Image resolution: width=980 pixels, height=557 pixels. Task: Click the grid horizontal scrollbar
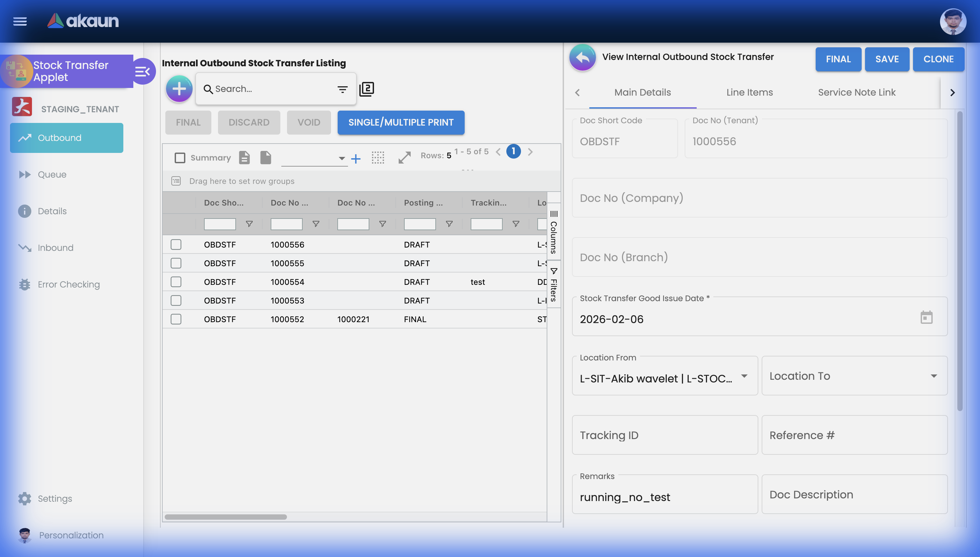tap(226, 517)
